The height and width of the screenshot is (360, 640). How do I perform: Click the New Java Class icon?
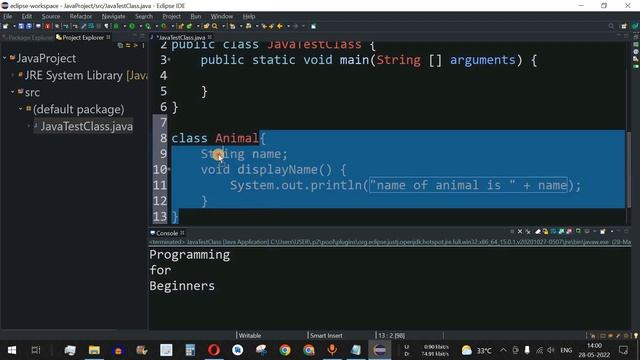(x=189, y=26)
